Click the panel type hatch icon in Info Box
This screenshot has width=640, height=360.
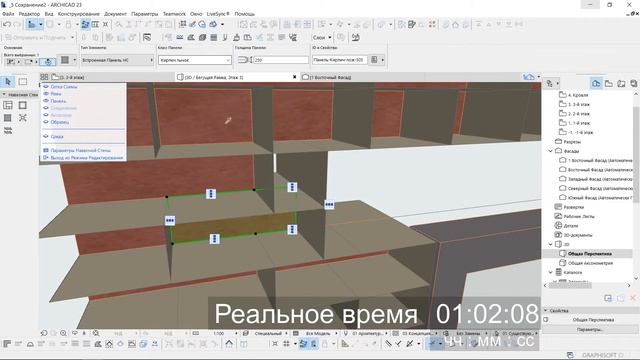pos(65,60)
